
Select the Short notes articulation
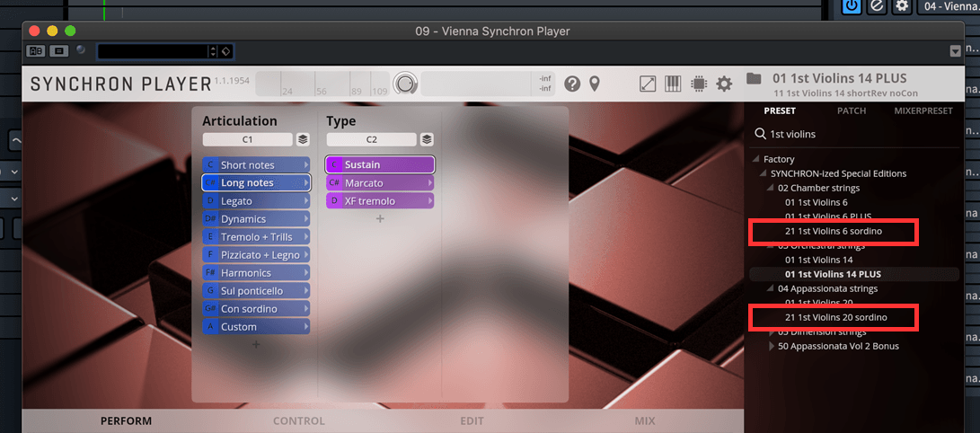coord(256,165)
